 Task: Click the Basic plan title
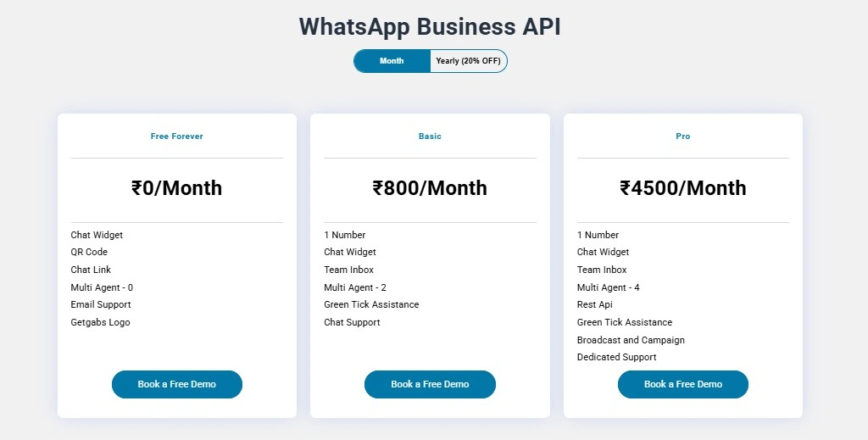(430, 136)
